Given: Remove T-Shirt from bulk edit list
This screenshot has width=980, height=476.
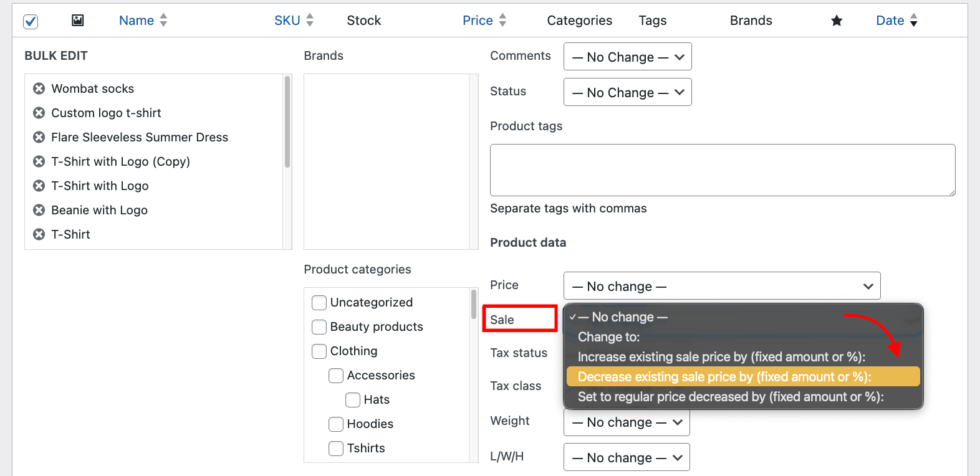Looking at the screenshot, I should (x=39, y=234).
